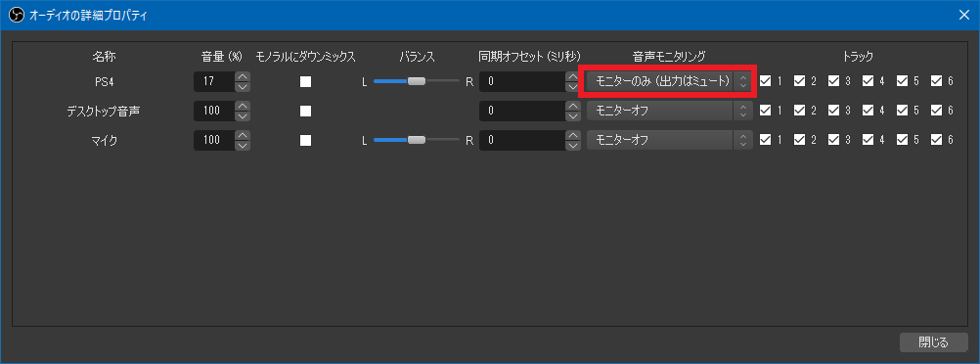Click the マイク sync offset field
Viewport: 980px width, 364px height.
pyautogui.click(x=522, y=140)
